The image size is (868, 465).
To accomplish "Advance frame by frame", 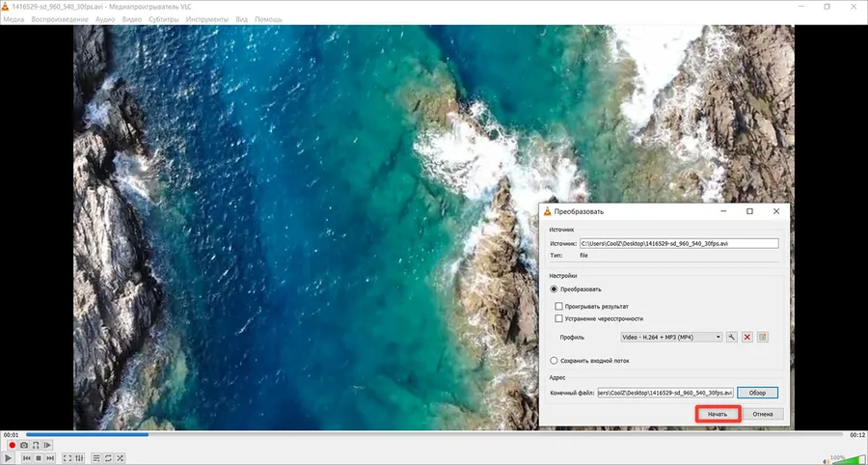I will 47,445.
